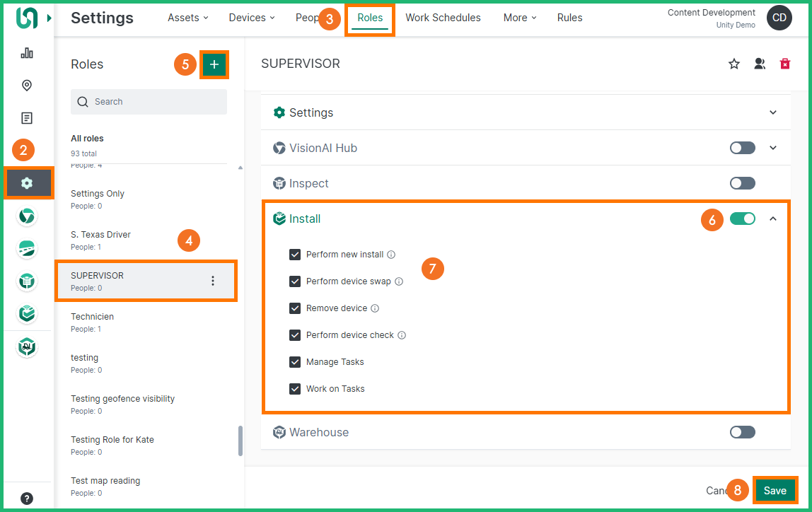Uncheck the Manage Tasks checkbox
The image size is (812, 512).
295,362
